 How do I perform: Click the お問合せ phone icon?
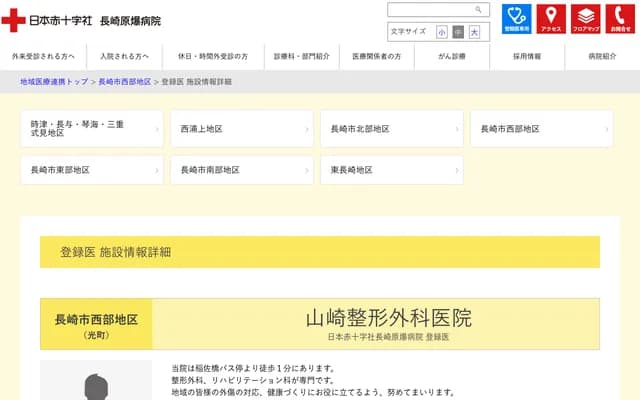tap(620, 19)
